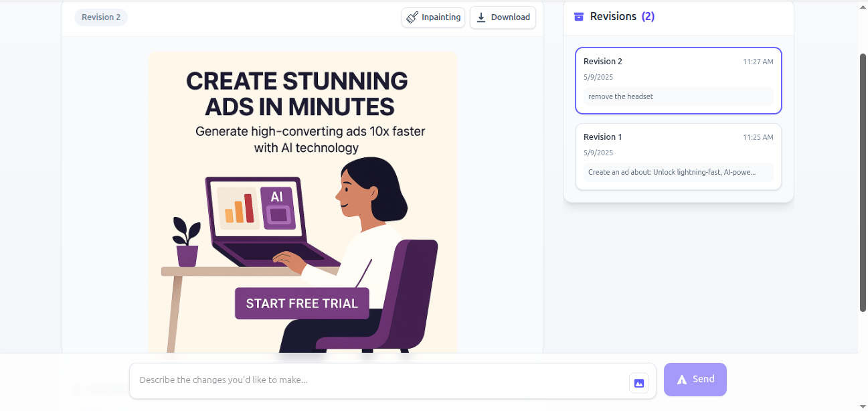Click the Revisions archive icon
This screenshot has width=868, height=411.
579,17
